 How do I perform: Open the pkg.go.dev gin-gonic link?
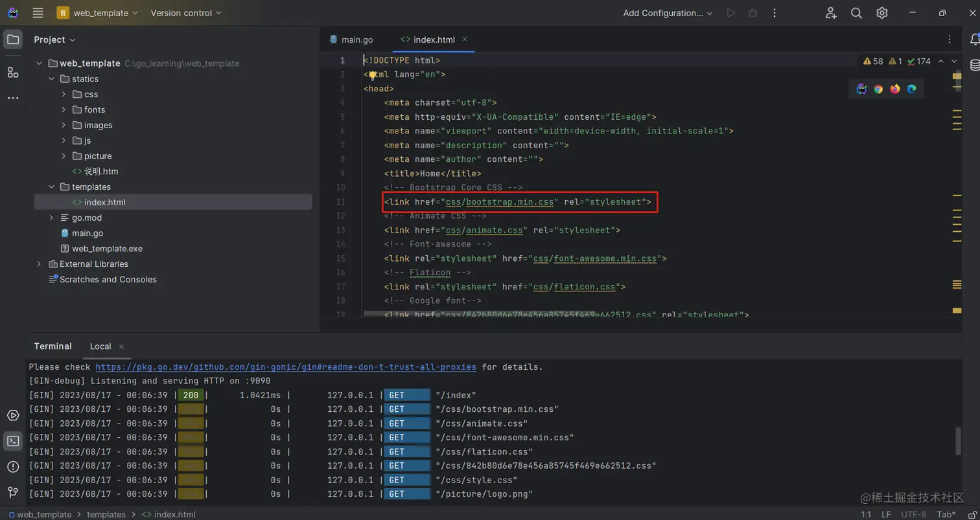click(286, 367)
